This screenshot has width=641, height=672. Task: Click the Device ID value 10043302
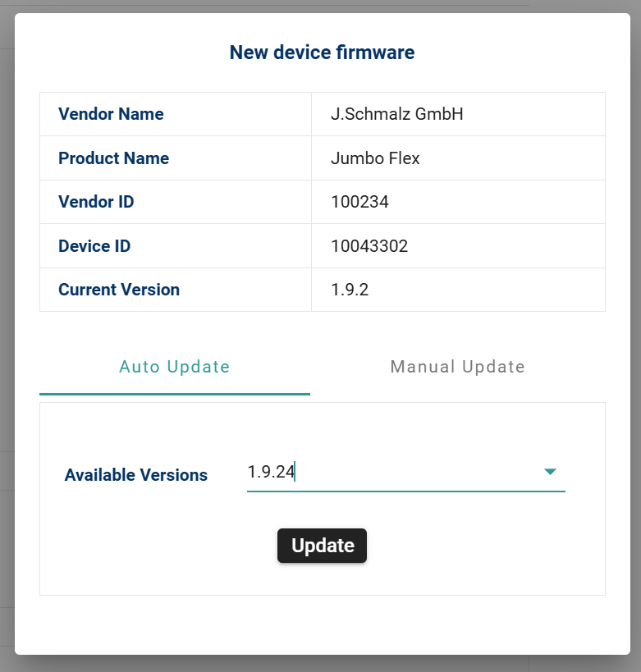pos(369,246)
